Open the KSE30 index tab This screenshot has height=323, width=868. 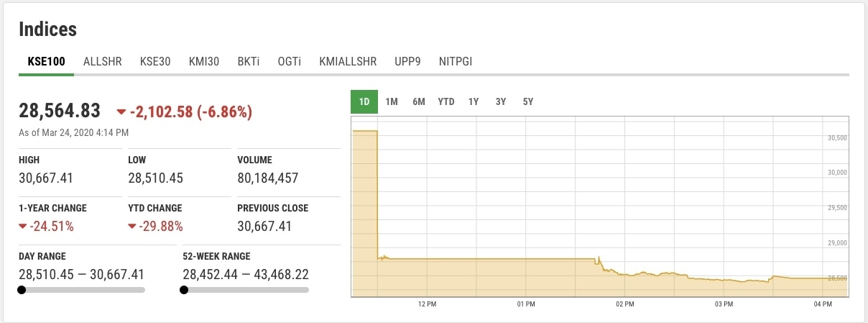(x=155, y=61)
